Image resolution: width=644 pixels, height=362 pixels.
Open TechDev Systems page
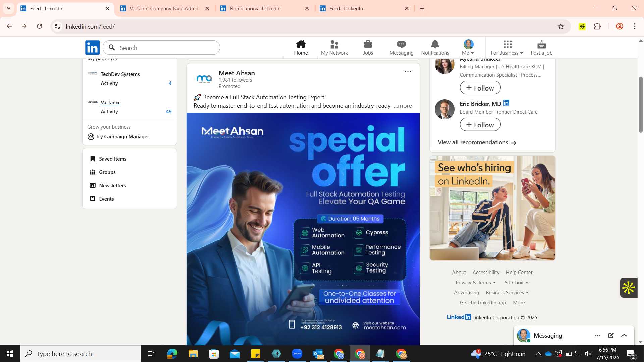[120, 74]
